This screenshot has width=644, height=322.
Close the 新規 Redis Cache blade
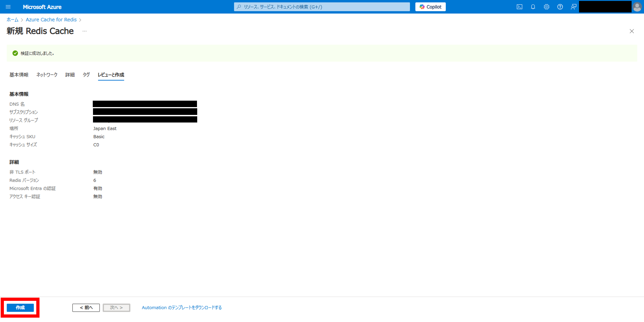pyautogui.click(x=632, y=31)
